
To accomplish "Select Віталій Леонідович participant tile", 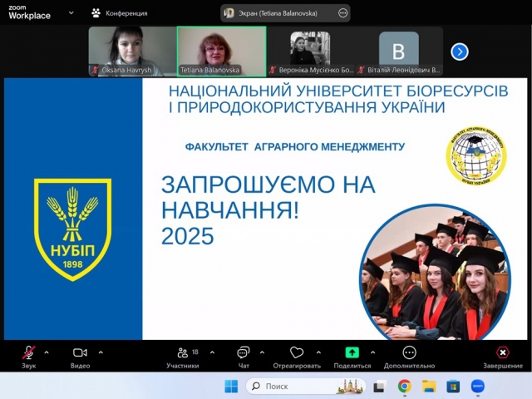I will pyautogui.click(x=399, y=52).
